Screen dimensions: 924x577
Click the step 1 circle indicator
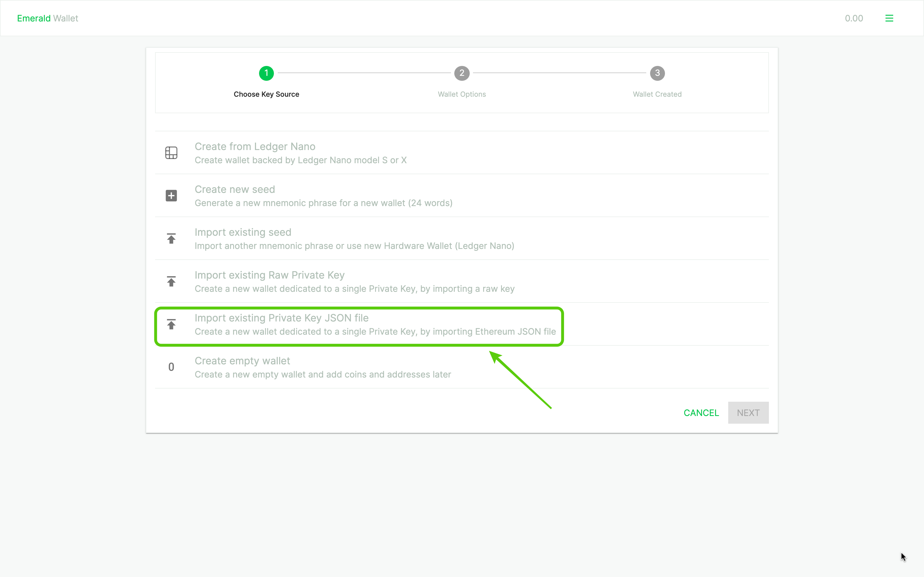[x=266, y=73]
